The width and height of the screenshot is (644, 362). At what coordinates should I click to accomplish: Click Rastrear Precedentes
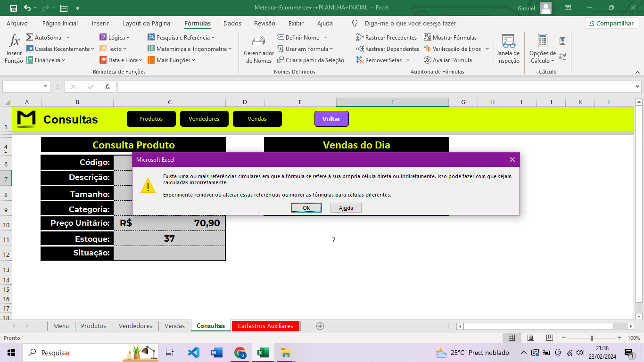387,38
